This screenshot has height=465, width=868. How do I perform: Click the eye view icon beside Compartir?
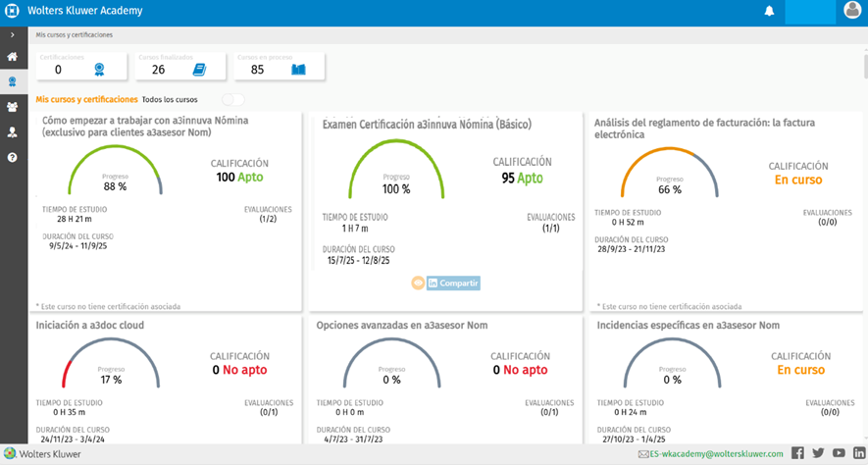[x=418, y=283]
